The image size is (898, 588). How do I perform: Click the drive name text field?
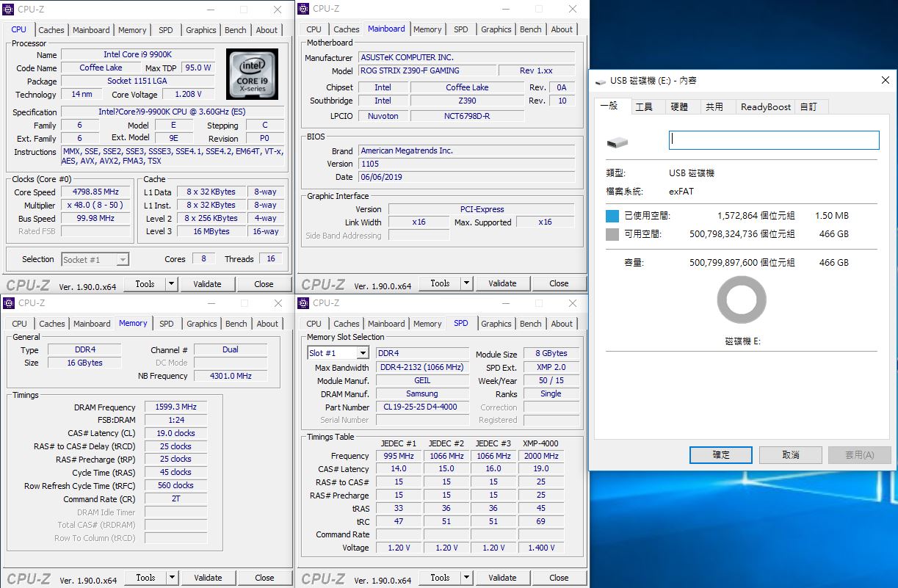click(x=774, y=140)
